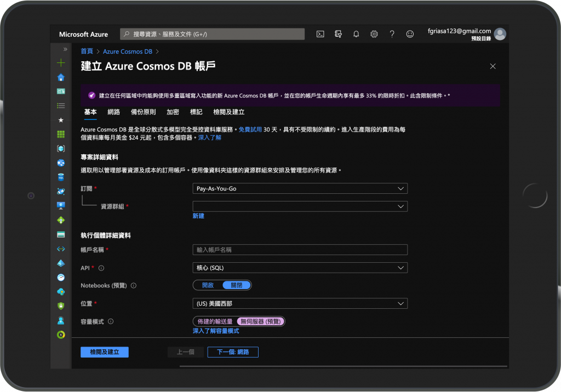
Task: Click the 深入了解 link in the description
Action: coord(210,138)
